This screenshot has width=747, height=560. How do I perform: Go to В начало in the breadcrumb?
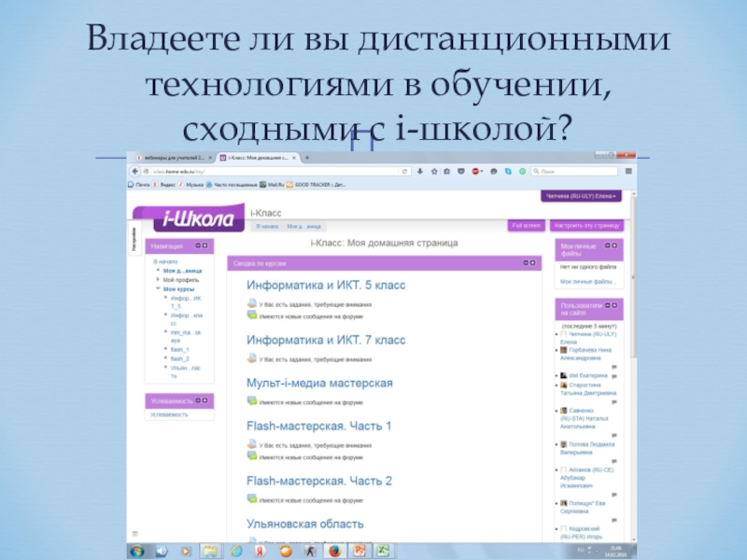[x=267, y=226]
